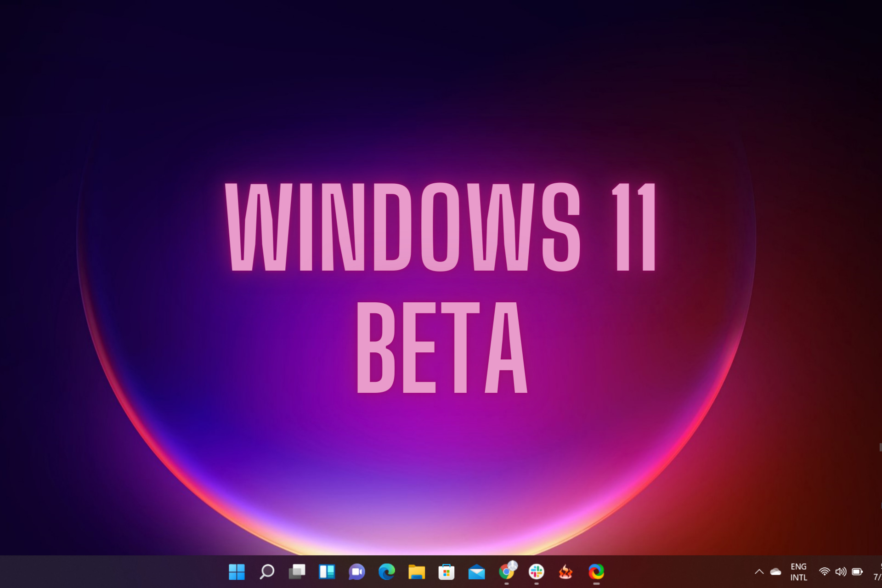
Task: Switch to Google Chrome on taskbar
Action: (x=507, y=571)
